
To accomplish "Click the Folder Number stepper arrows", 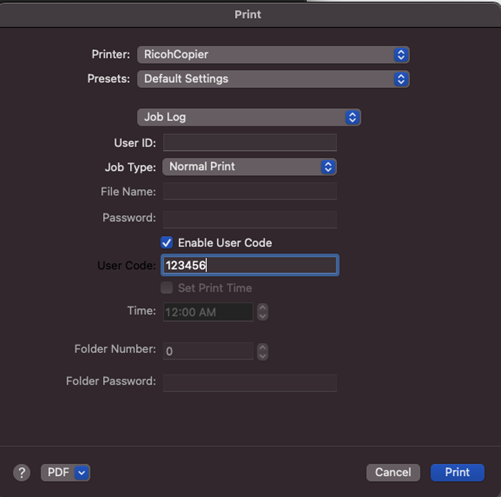I will tap(263, 352).
